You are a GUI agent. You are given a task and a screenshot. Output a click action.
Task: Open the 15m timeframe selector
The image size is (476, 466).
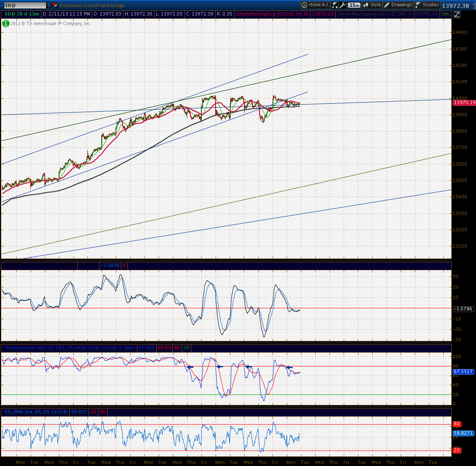point(354,5)
